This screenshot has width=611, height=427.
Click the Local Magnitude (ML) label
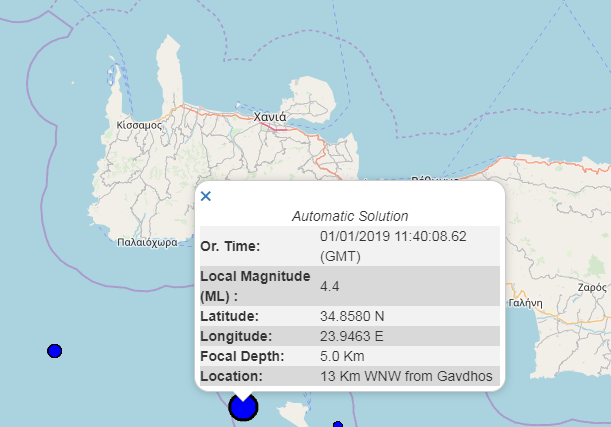(255, 286)
